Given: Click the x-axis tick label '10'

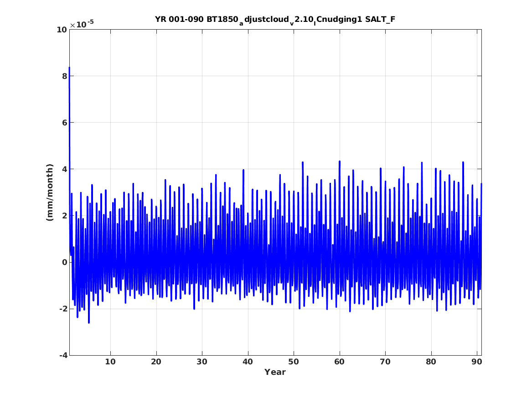Looking at the screenshot, I should click(110, 362).
